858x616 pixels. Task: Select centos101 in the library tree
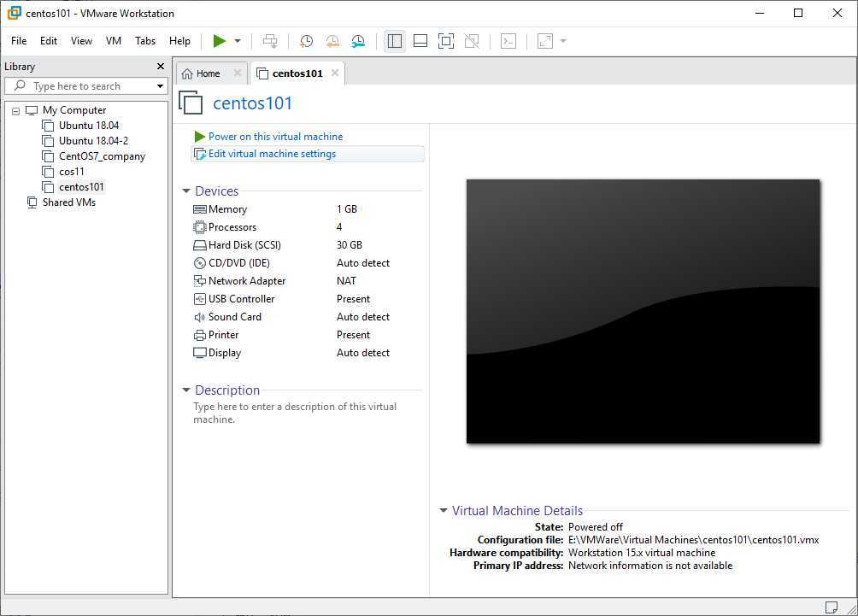point(81,186)
